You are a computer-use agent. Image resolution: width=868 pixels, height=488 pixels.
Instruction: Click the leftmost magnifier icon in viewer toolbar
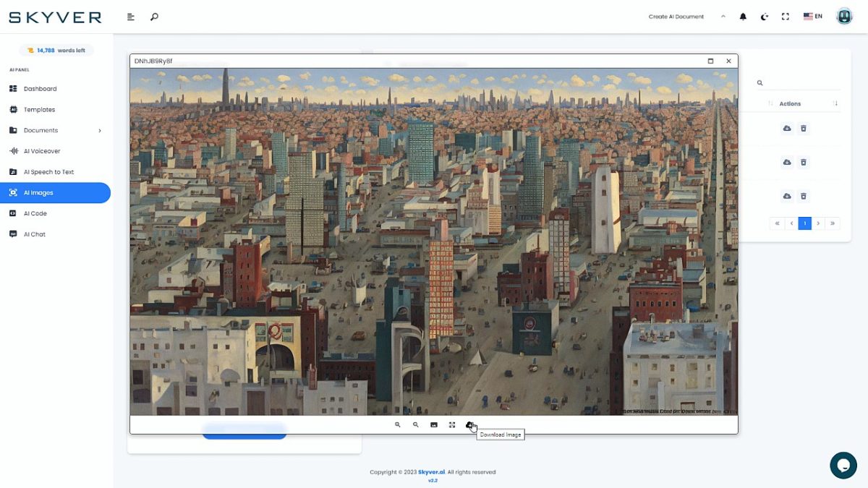pos(398,425)
